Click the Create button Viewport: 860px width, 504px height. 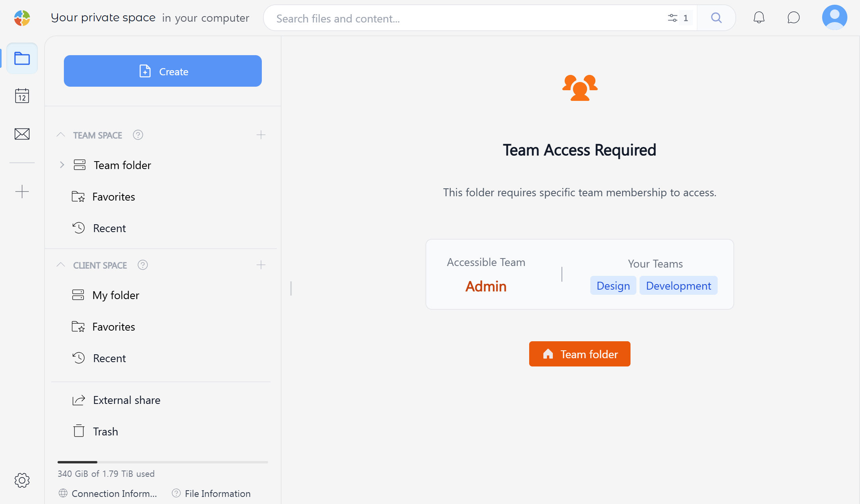point(163,71)
